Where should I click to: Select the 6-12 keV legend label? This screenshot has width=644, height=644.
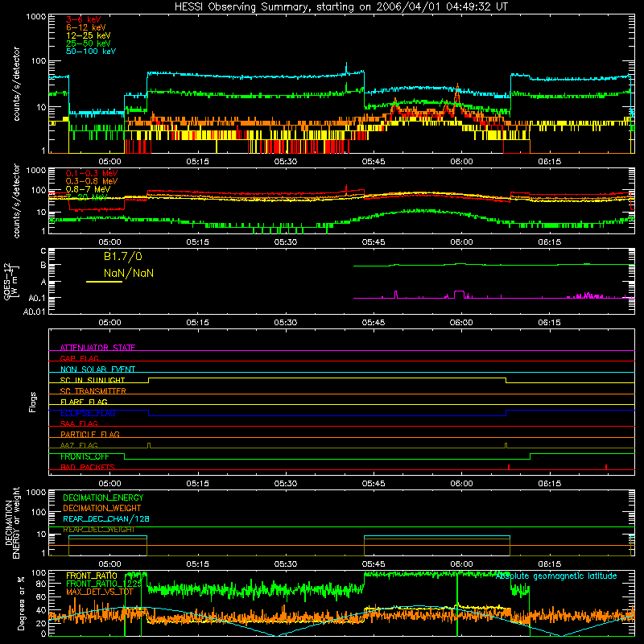[x=86, y=27]
